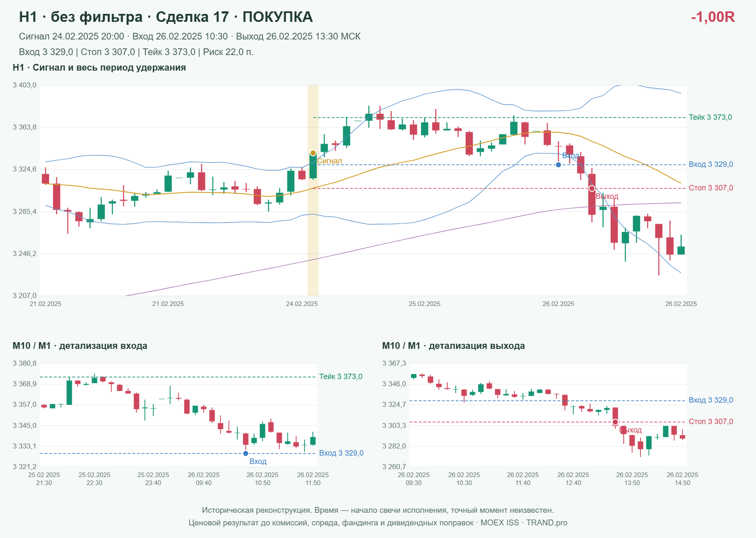Click the Вход 3 329,0 label on H1 chart
This screenshot has height=538, width=756.
(711, 164)
